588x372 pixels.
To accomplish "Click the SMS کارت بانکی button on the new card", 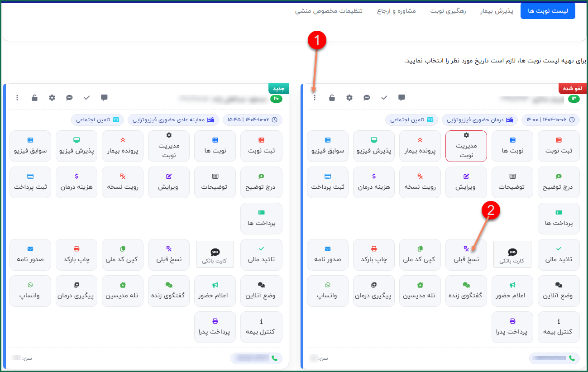I will pos(215,255).
